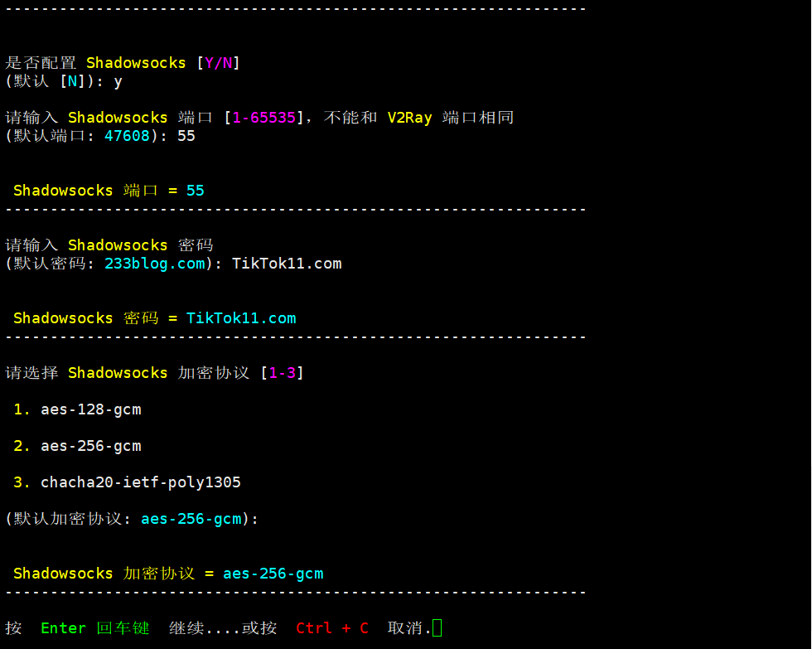The height and width of the screenshot is (649, 812).
Task: Click the '取消.' text at the bottom
Action: point(409,628)
